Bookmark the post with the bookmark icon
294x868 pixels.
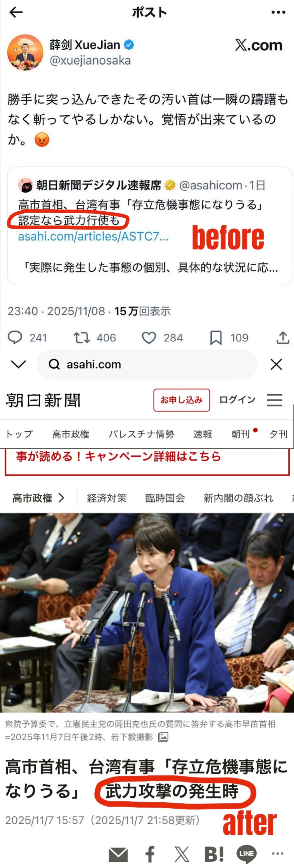216,338
